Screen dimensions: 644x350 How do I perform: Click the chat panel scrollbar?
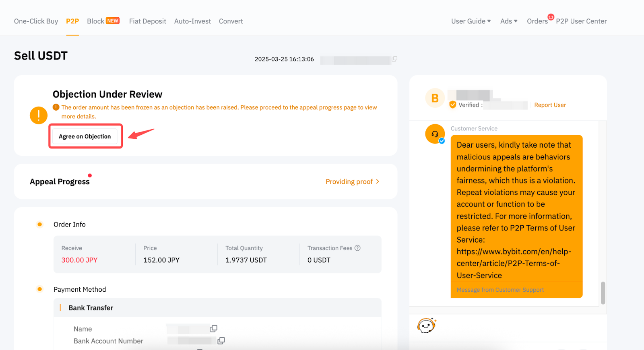[603, 293]
